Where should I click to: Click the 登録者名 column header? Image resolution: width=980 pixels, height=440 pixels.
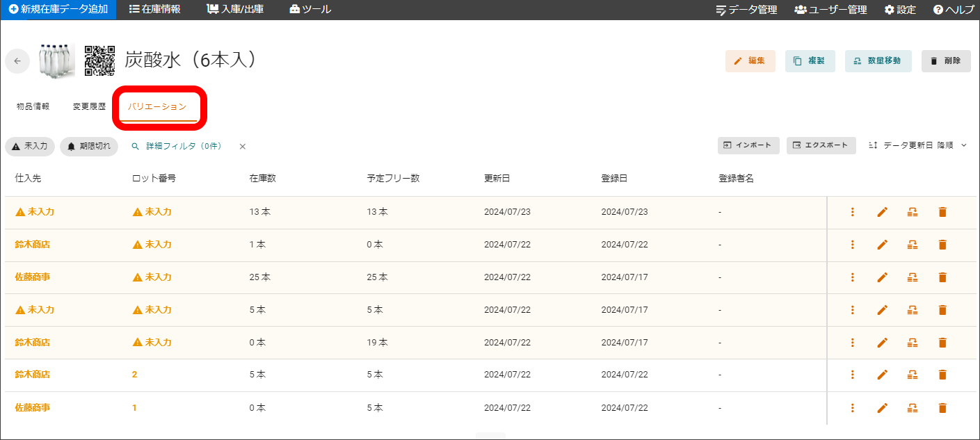pyautogui.click(x=736, y=179)
